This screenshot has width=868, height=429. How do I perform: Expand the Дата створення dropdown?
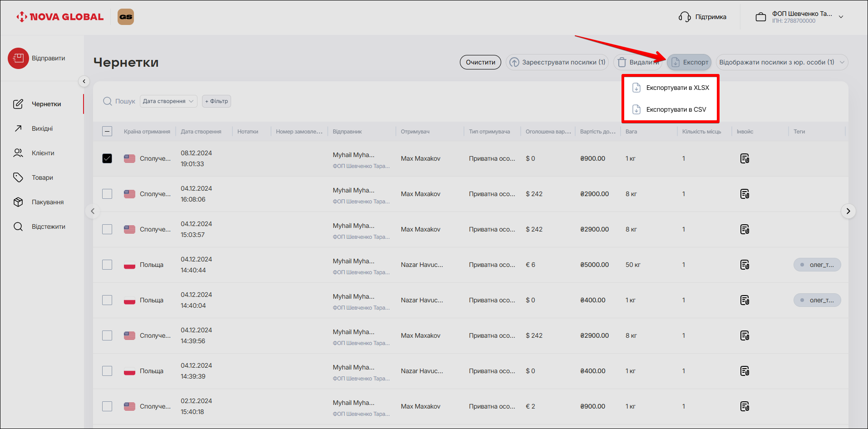168,101
